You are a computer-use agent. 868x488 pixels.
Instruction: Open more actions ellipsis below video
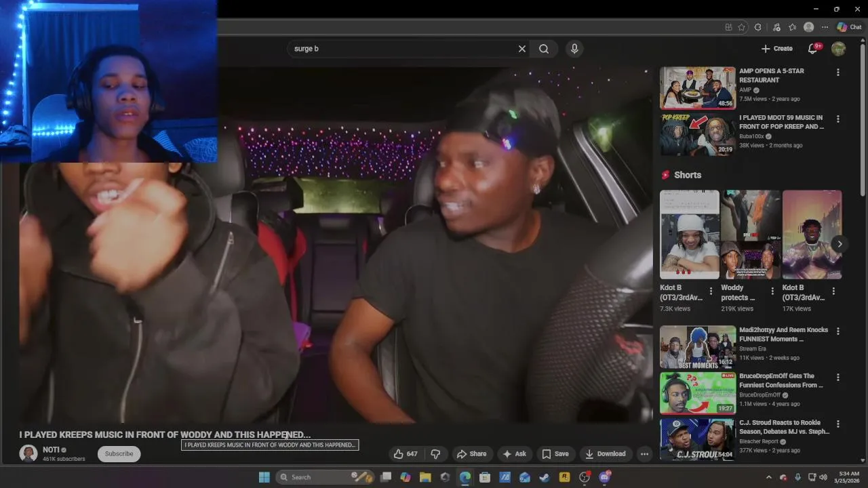click(645, 454)
